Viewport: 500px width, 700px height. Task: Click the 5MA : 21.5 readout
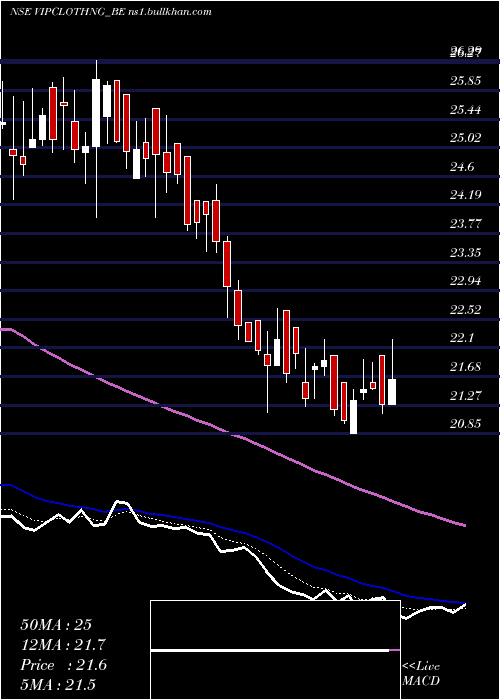[58, 685]
